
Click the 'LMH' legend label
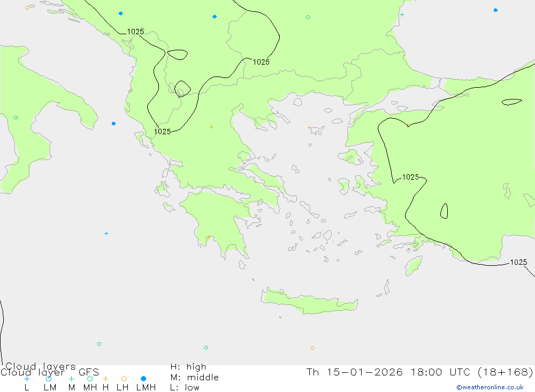click(x=146, y=388)
